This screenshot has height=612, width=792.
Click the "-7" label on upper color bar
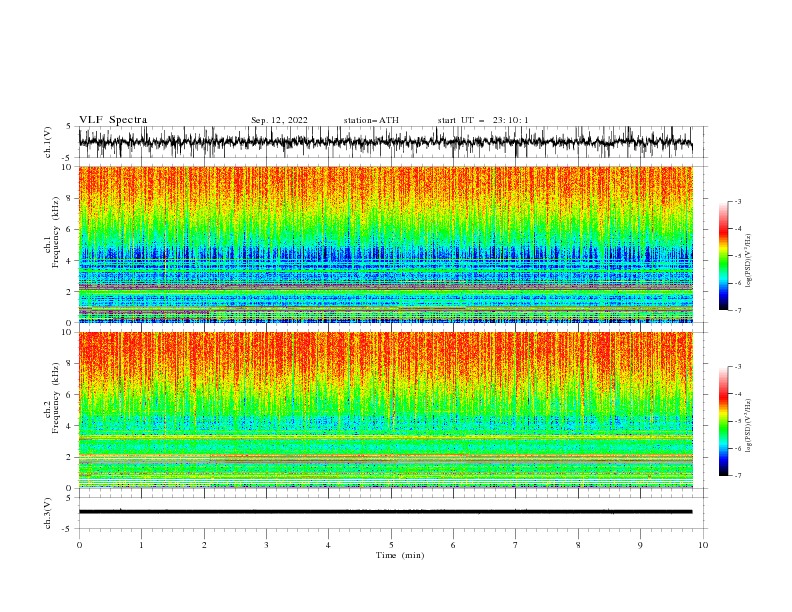point(738,310)
